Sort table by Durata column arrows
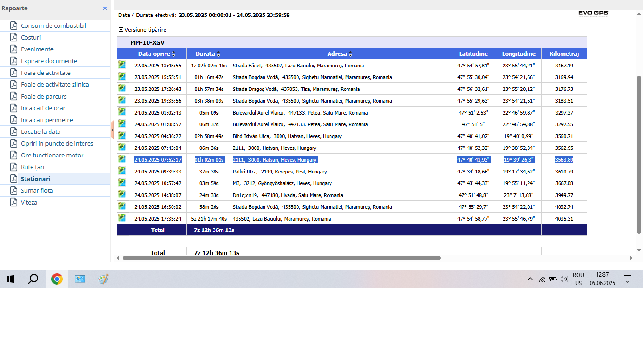 (218, 54)
